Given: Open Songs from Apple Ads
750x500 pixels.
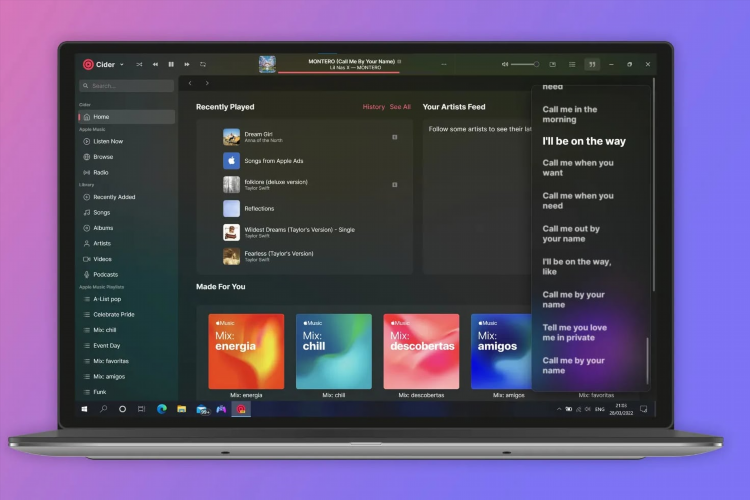Looking at the screenshot, I should click(304, 161).
